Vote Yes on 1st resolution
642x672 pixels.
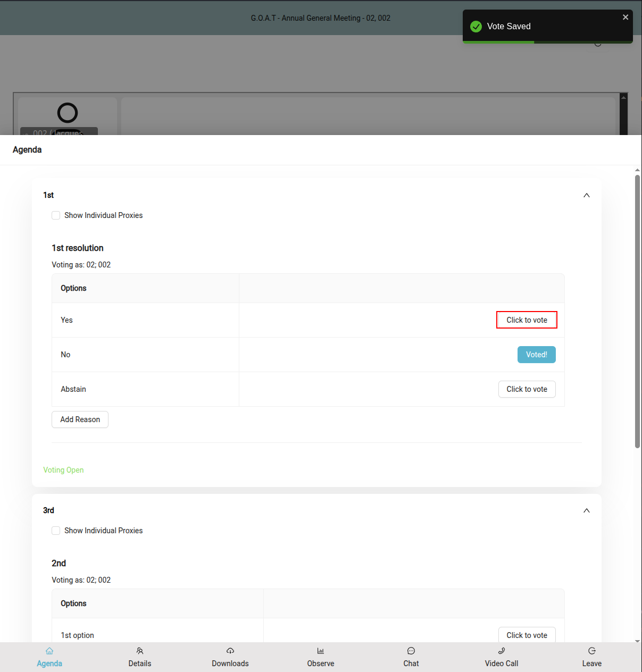coord(527,320)
